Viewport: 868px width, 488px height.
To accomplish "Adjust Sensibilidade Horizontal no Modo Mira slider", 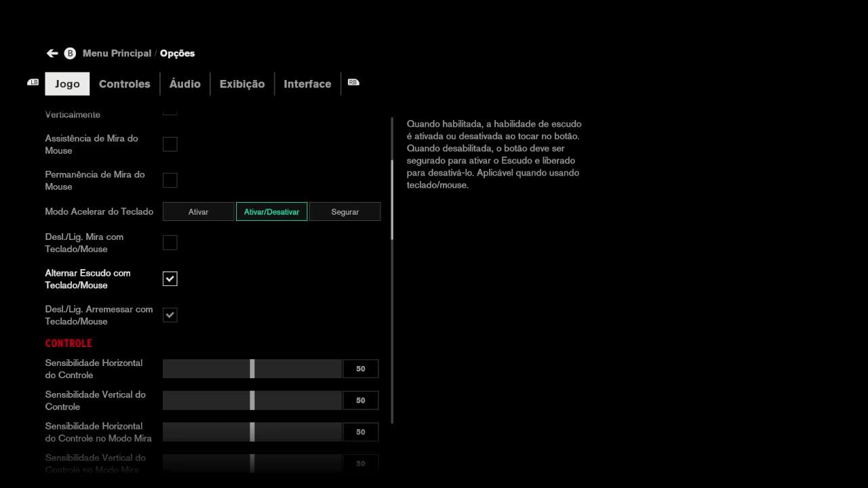I will [252, 432].
